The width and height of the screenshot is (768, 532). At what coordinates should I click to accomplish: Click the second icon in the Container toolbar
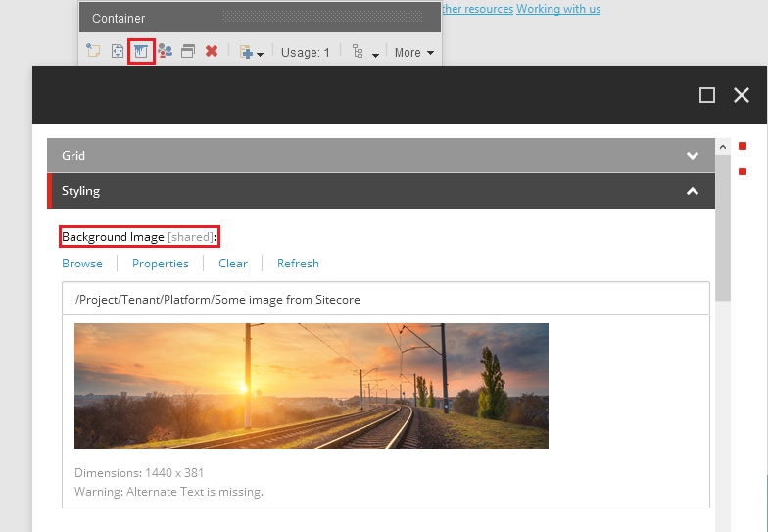coord(118,52)
